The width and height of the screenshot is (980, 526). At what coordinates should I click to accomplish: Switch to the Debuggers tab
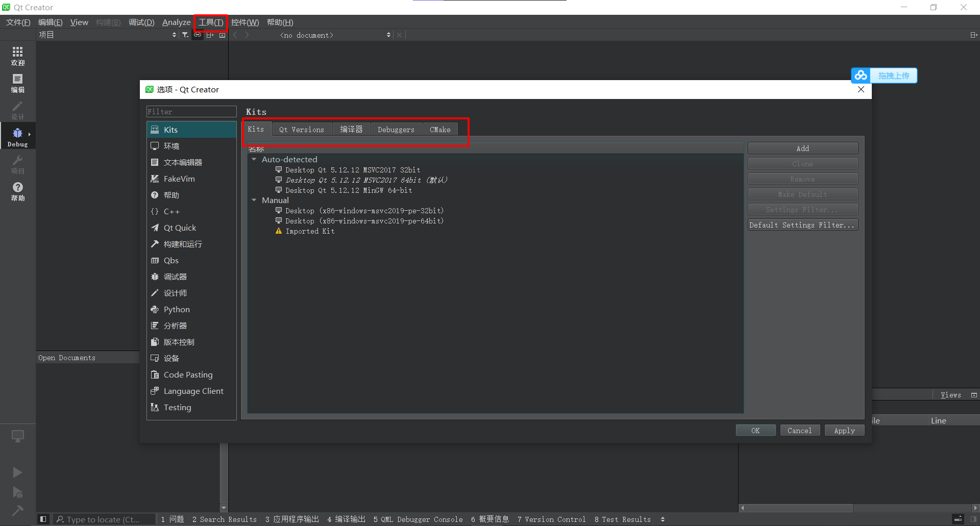click(396, 130)
